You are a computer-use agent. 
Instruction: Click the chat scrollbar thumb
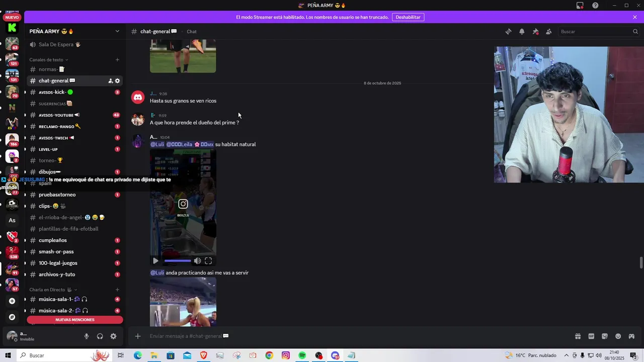pos(641,263)
